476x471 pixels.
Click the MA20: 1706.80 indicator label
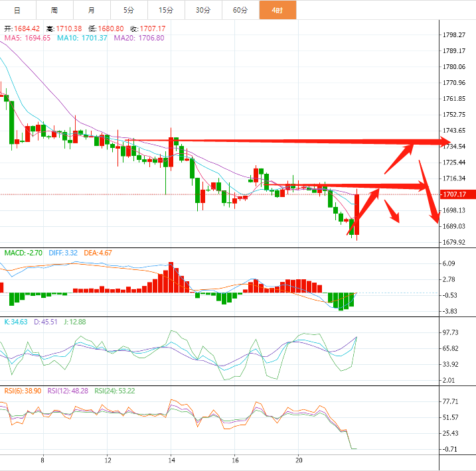point(139,38)
